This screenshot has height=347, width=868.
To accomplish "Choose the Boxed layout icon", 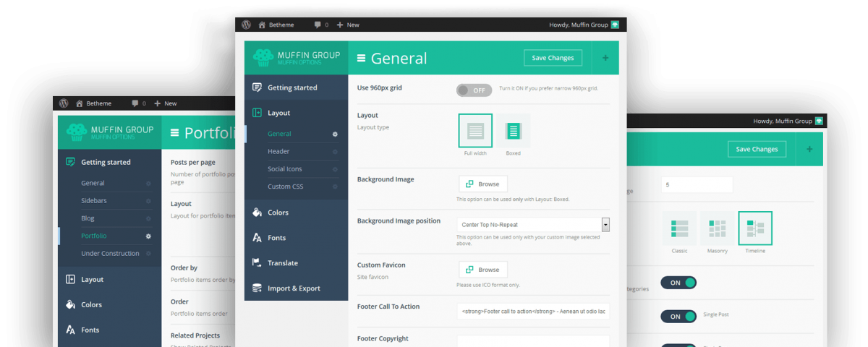I will pos(513,131).
